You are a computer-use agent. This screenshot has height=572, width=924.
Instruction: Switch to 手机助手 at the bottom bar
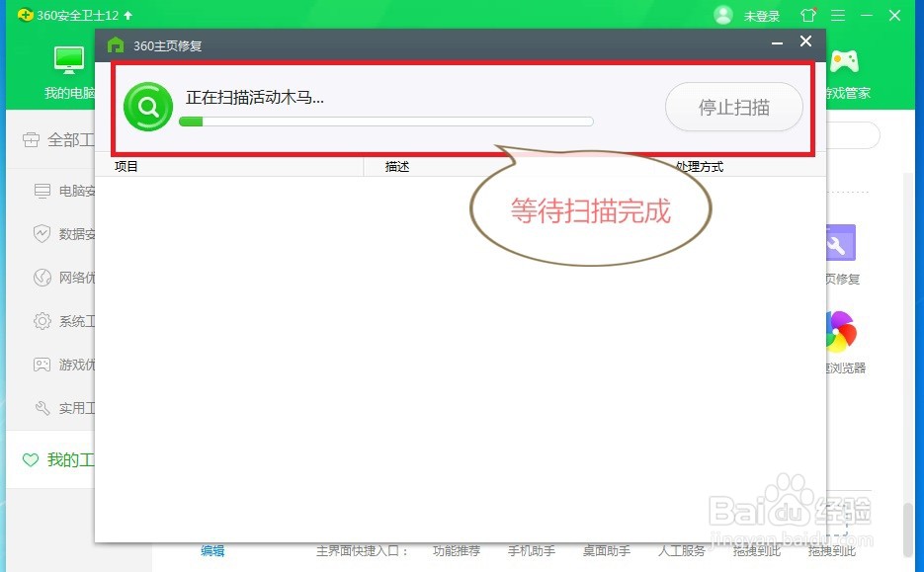tap(532, 551)
